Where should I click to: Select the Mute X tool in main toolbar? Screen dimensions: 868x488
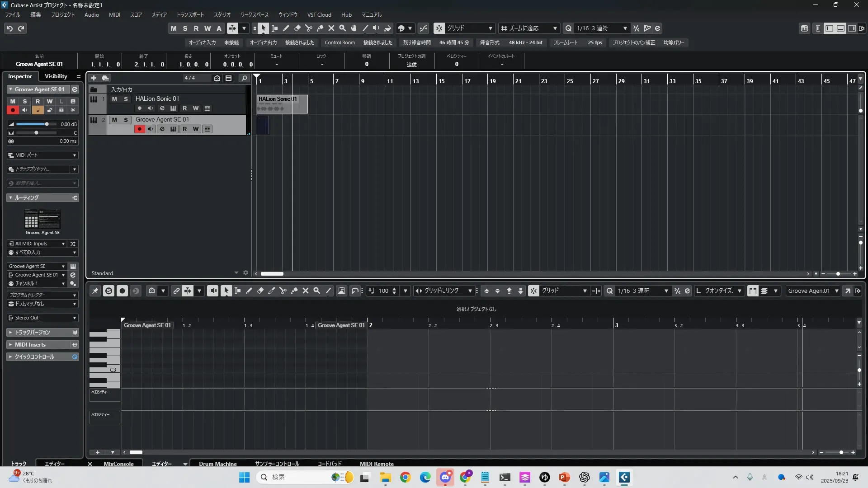coord(331,28)
